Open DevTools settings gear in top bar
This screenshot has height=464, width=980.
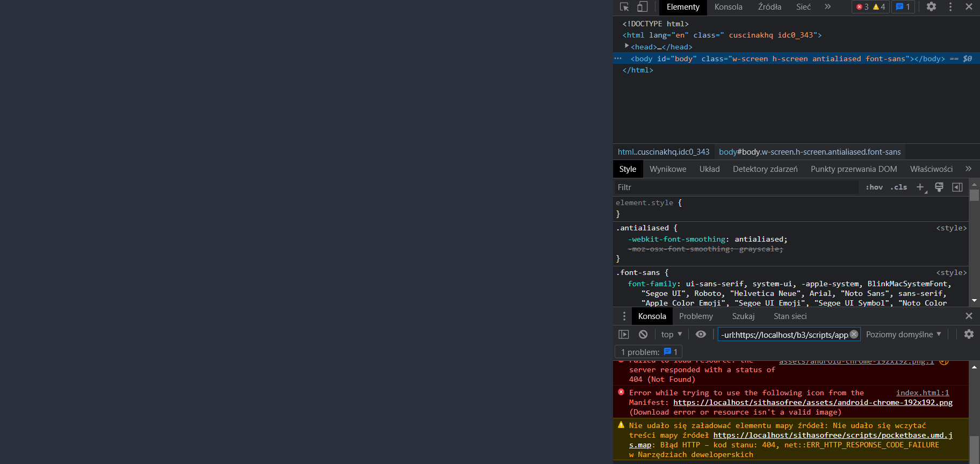931,7
